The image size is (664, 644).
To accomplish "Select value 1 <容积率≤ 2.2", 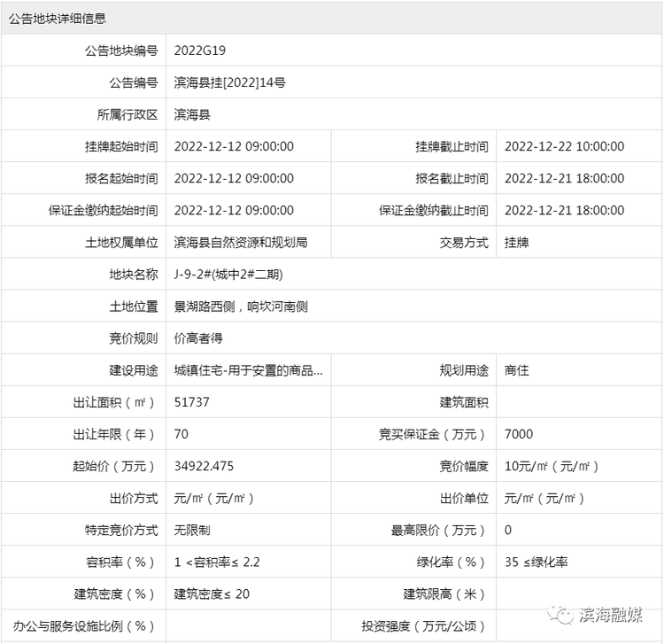I will click(x=217, y=563).
